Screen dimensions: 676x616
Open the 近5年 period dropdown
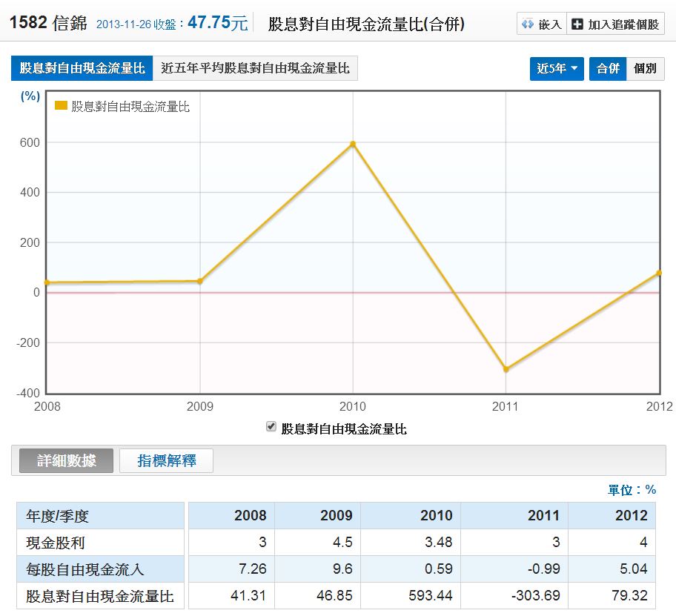coord(557,68)
